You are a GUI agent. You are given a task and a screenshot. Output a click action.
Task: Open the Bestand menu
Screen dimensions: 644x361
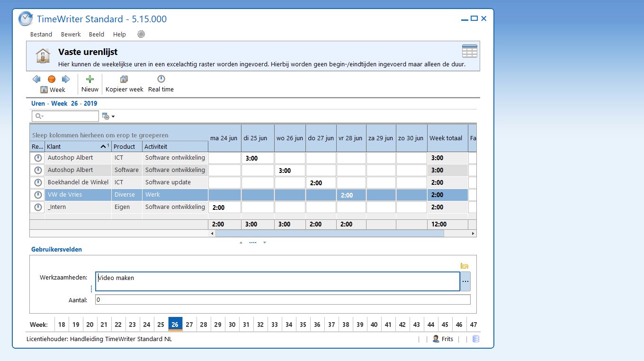pos(41,35)
